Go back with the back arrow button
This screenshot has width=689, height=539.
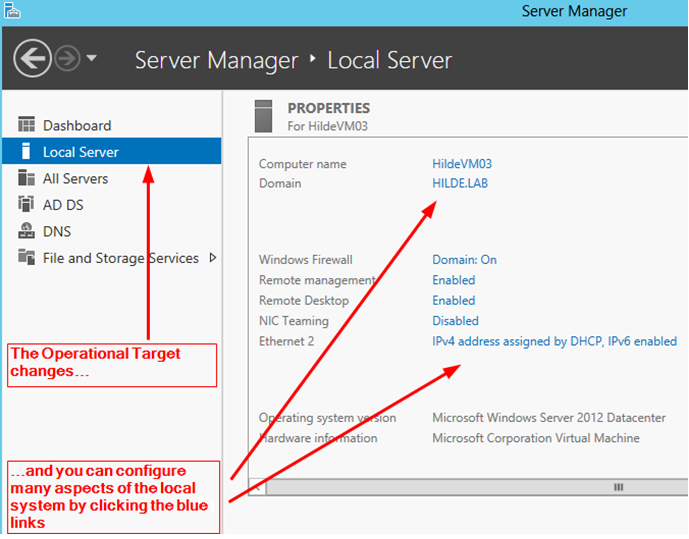tap(32, 58)
